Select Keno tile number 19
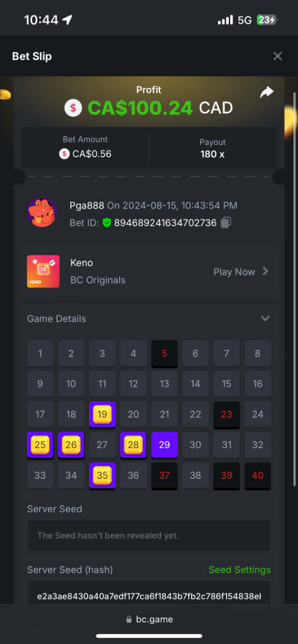Screen dimensions: 298x644 102,414
